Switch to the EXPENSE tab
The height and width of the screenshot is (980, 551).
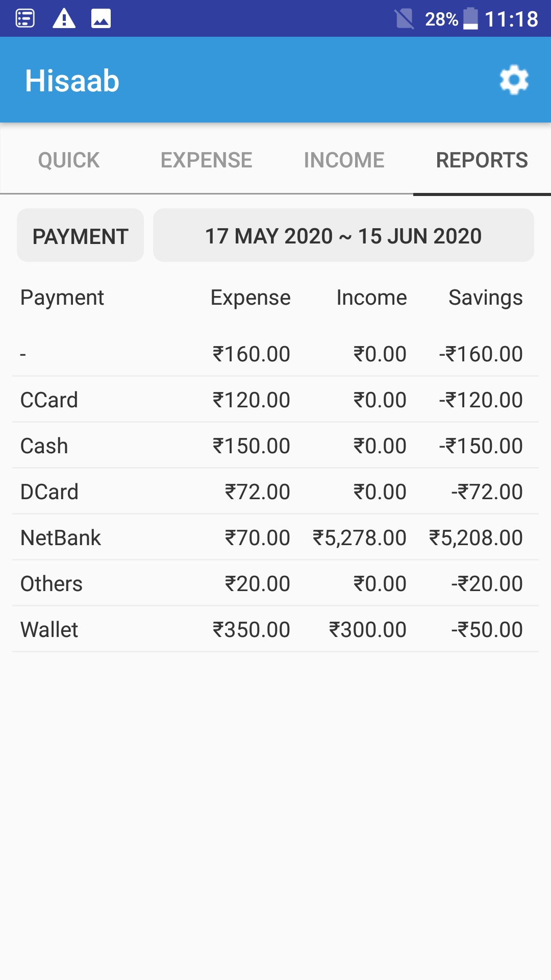(x=207, y=160)
